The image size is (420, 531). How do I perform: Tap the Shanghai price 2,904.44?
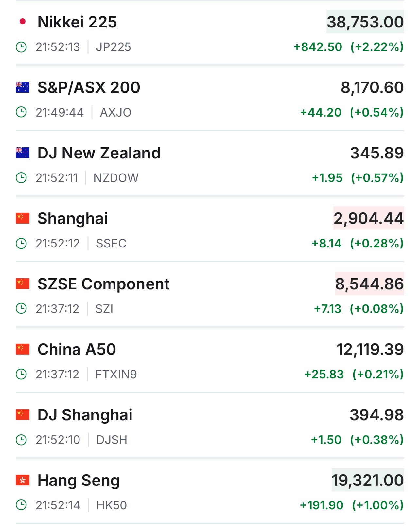click(x=369, y=218)
